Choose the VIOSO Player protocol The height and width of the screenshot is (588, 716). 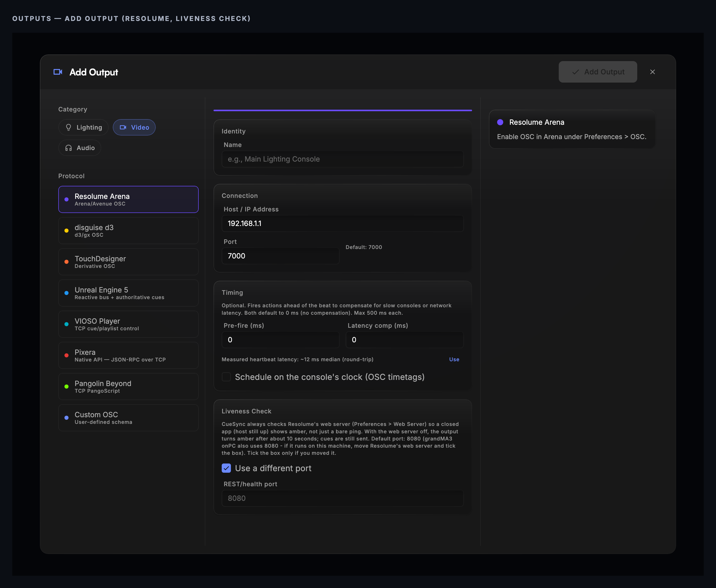pos(128,324)
